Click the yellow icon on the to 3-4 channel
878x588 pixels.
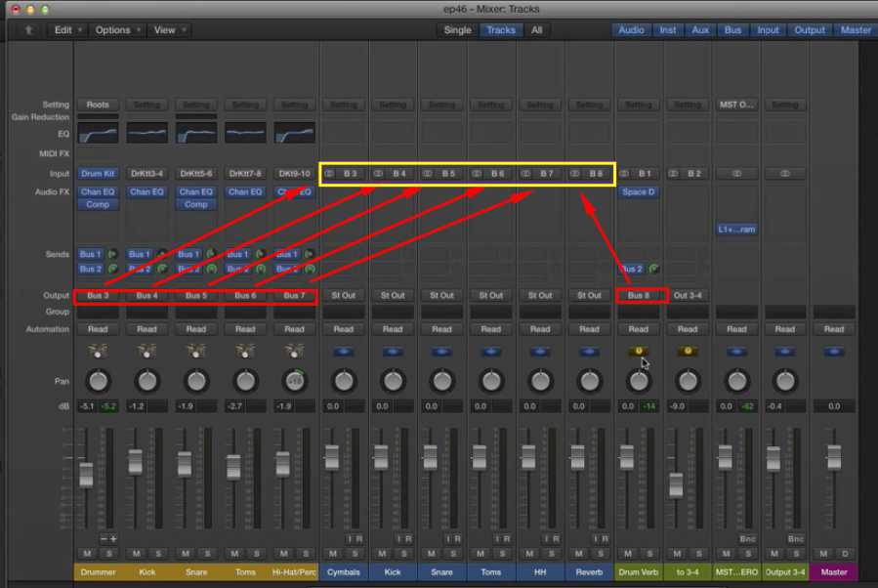(688, 351)
